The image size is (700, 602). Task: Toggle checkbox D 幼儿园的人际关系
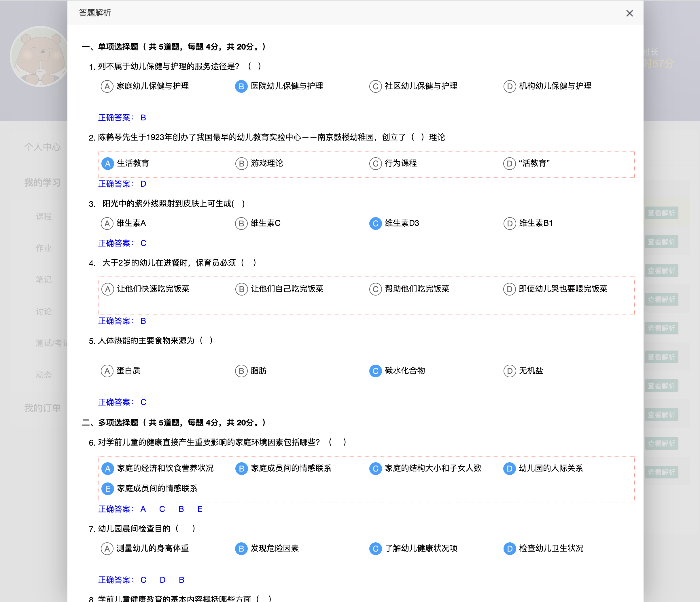tap(509, 468)
